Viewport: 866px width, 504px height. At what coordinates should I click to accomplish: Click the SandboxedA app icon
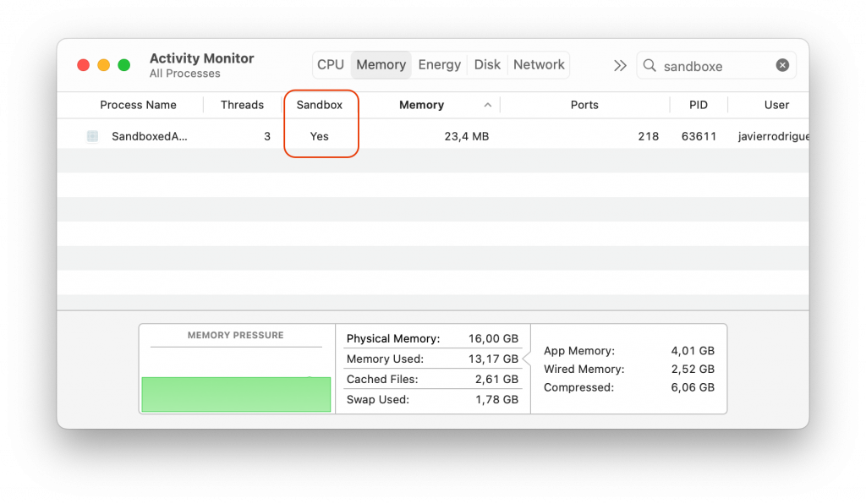click(91, 136)
